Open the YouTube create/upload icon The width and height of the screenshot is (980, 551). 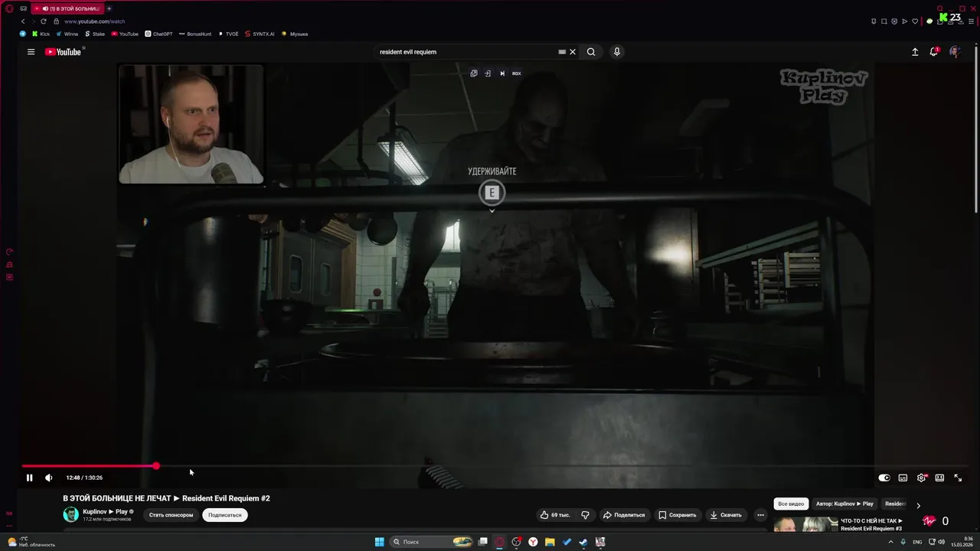point(915,52)
